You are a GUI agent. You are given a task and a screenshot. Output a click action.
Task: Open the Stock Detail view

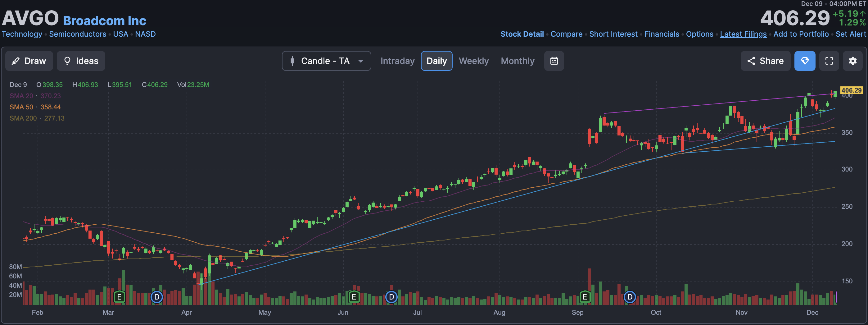[x=522, y=34]
